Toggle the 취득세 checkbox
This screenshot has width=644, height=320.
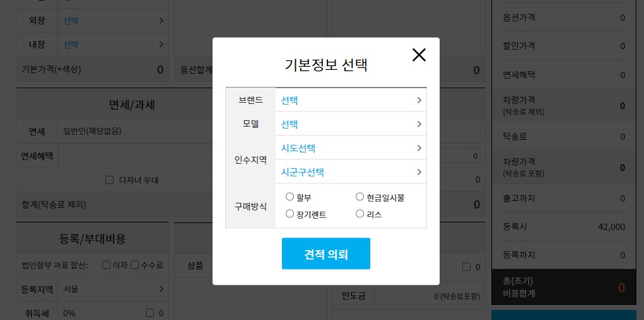click(x=150, y=313)
